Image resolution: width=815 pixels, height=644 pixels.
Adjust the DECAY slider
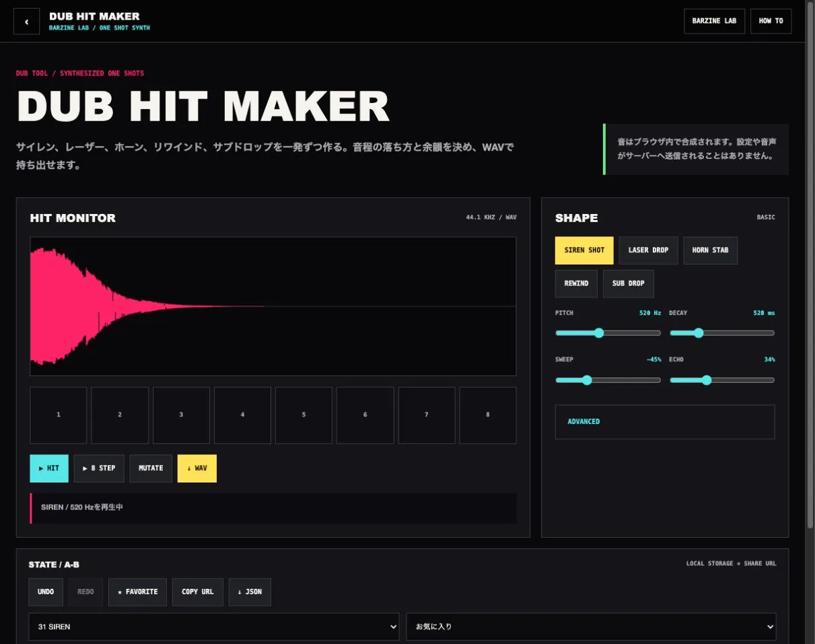(722, 332)
